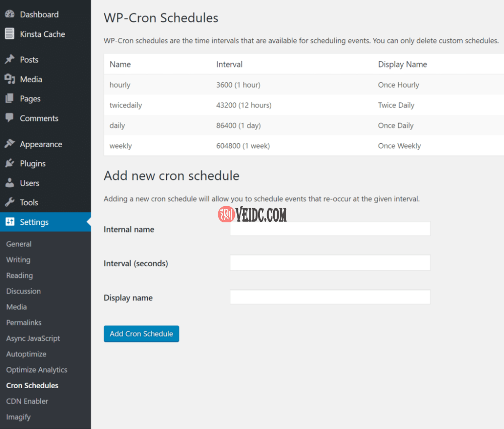504x429 pixels.
Task: Click the Appearance paintbrush icon
Action: click(x=10, y=144)
